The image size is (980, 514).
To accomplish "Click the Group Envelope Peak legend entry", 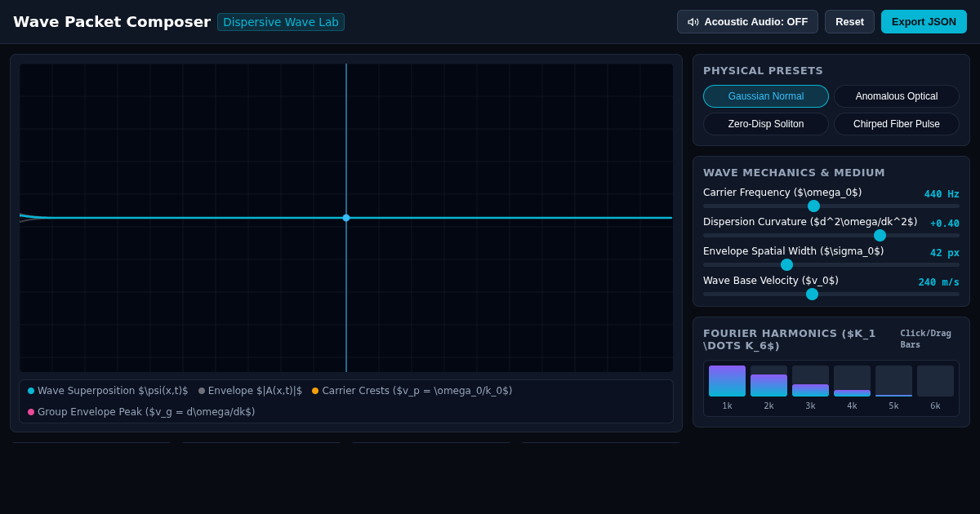I will pos(141,412).
